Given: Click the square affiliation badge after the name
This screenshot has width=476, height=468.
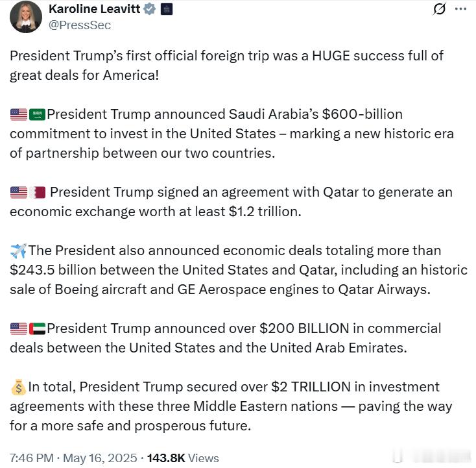Looking at the screenshot, I should click(166, 9).
